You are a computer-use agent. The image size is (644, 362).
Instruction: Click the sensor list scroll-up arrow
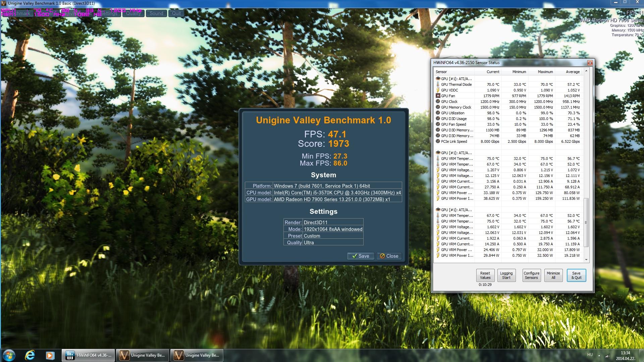(586, 71)
